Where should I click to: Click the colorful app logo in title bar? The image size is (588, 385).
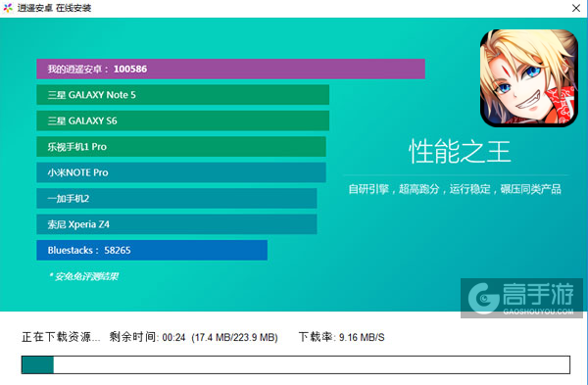(8, 8)
